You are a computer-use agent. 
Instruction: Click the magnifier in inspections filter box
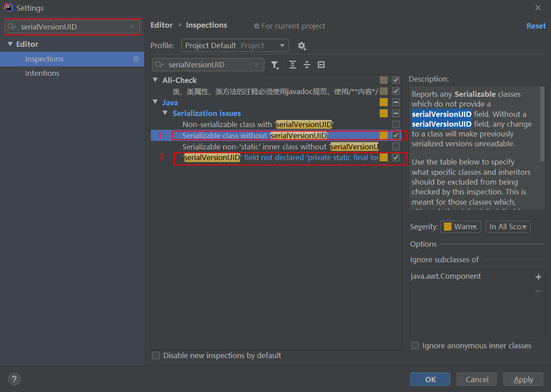click(159, 65)
